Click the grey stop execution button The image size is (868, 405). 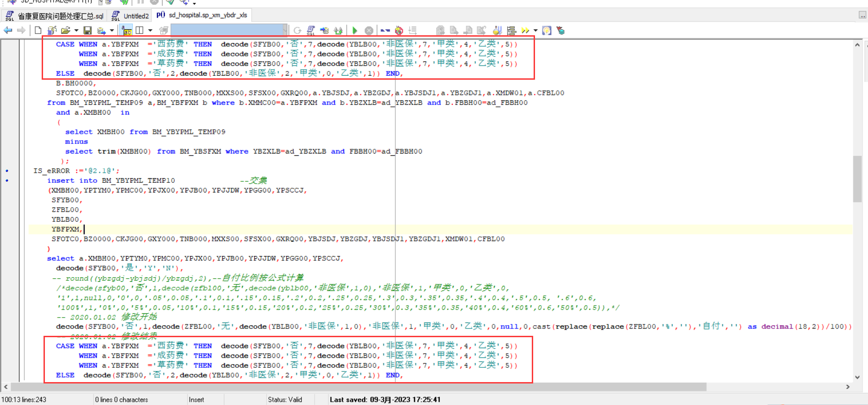click(x=369, y=30)
